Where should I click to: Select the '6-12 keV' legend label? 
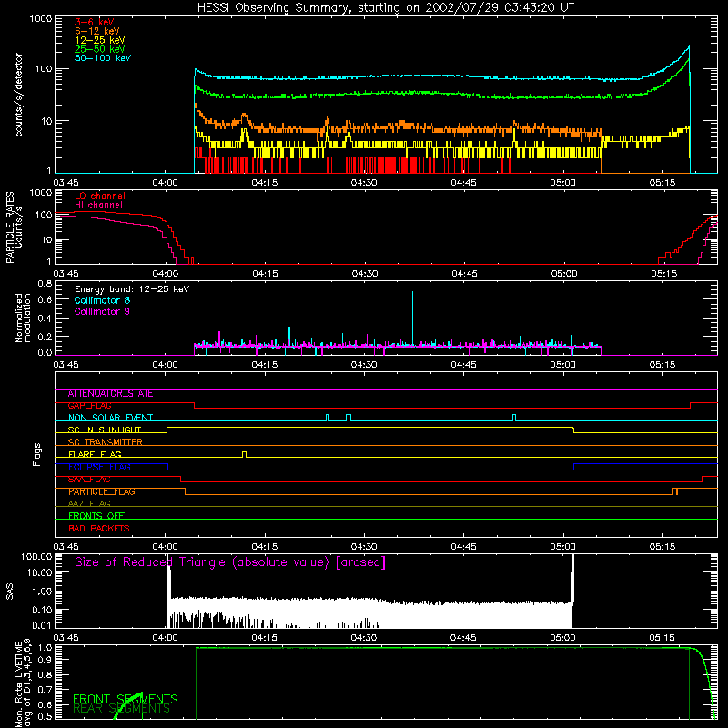click(x=97, y=31)
